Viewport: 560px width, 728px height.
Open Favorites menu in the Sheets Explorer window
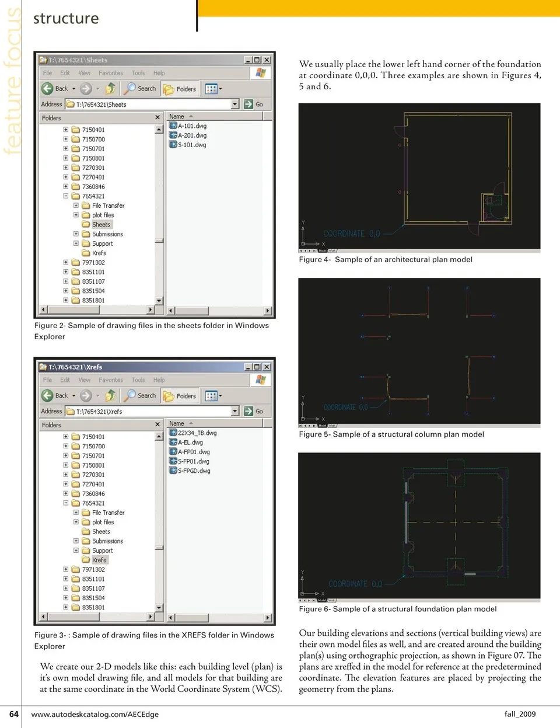[x=111, y=73]
